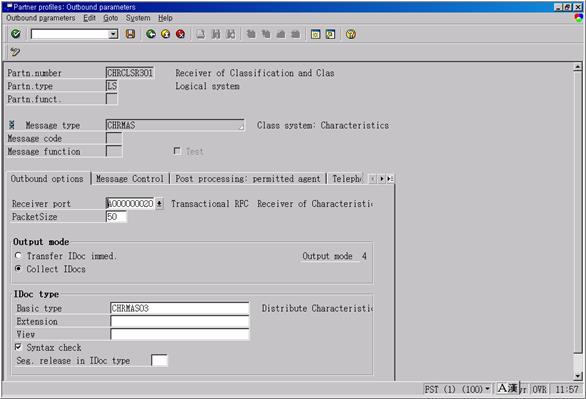
Task: Open the Outbound parameters menu
Action: click(40, 18)
